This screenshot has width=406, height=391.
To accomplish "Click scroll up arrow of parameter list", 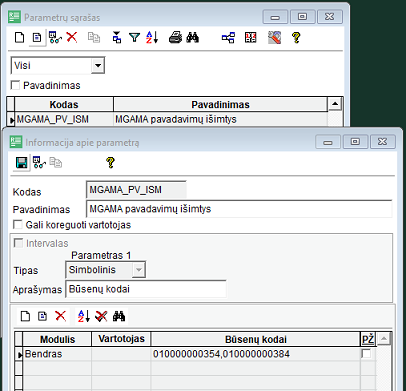I will [x=335, y=104].
